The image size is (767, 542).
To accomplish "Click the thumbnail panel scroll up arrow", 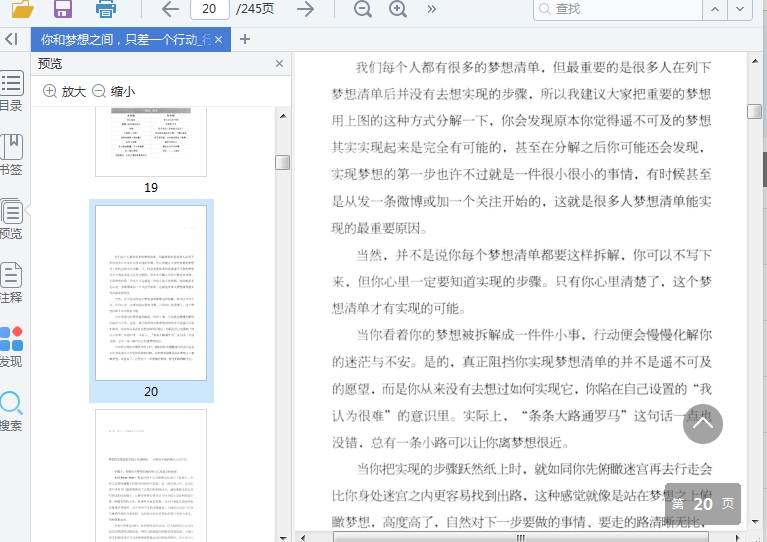I will point(283,116).
